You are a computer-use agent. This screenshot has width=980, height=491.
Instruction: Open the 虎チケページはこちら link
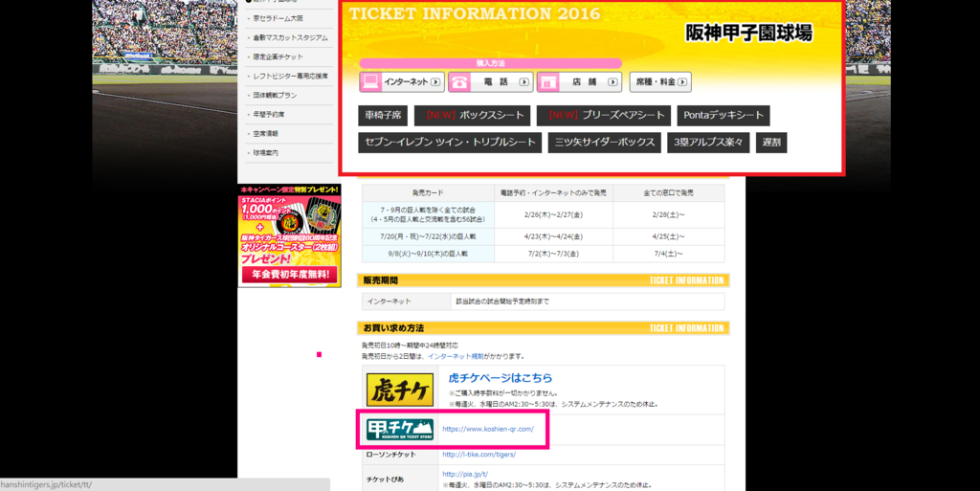500,378
